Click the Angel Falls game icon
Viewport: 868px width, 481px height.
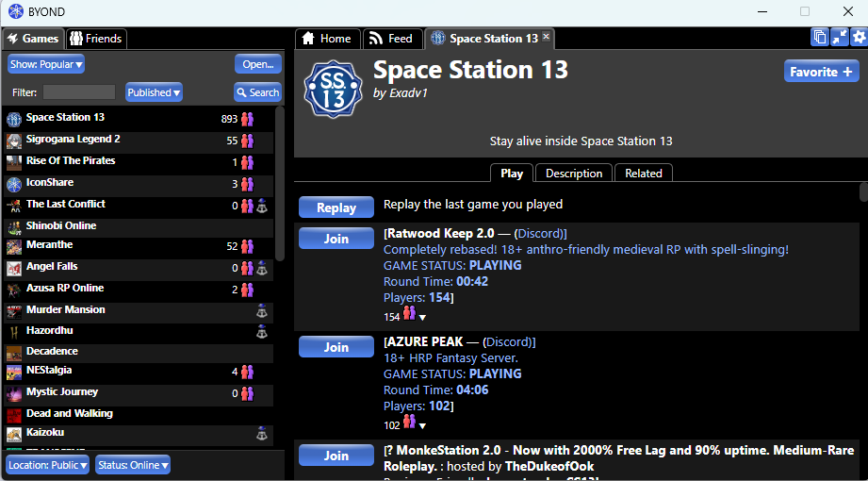pyautogui.click(x=14, y=268)
